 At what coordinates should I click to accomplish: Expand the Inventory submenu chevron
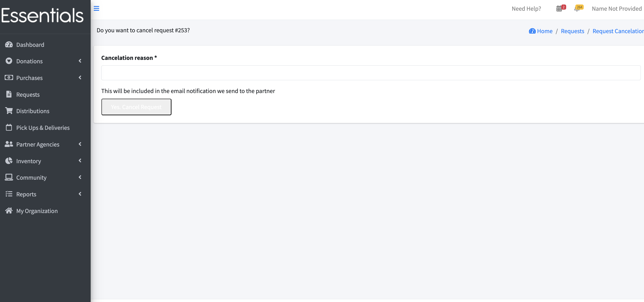point(80,161)
